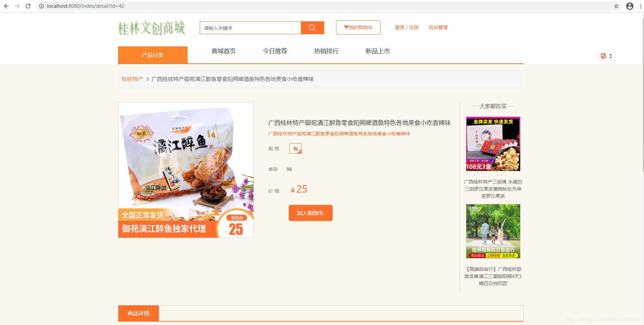Toggle the bookmark star in address bar
The width and height of the screenshot is (644, 325).
coord(616,6)
